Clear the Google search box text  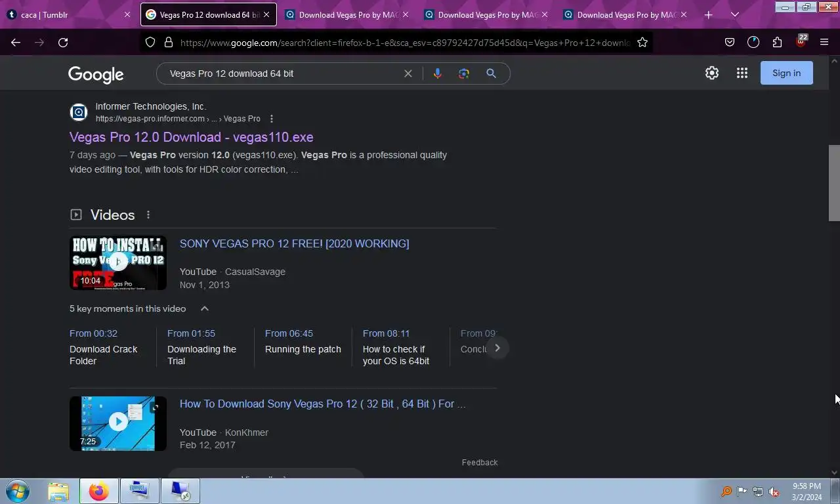coord(408,73)
